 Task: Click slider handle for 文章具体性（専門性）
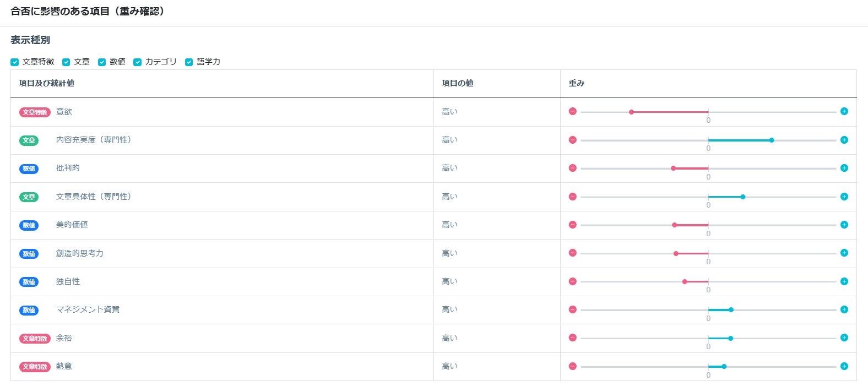pyautogui.click(x=743, y=197)
